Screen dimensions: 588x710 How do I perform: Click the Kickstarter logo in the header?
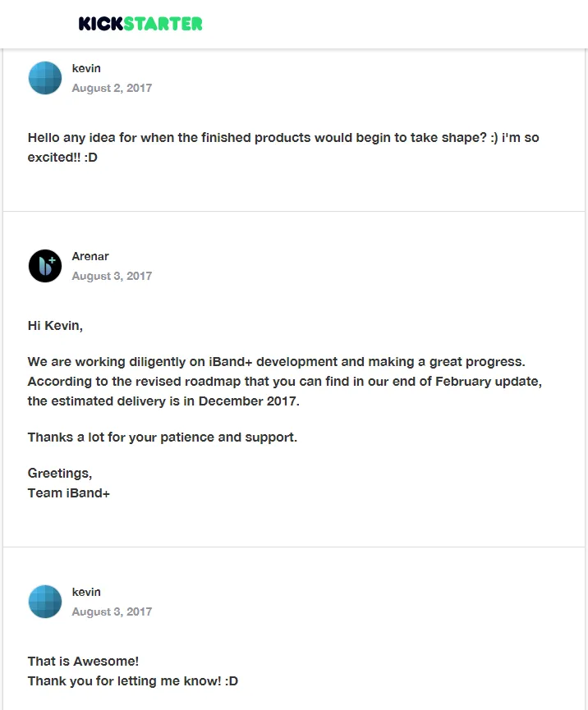[x=140, y=24]
